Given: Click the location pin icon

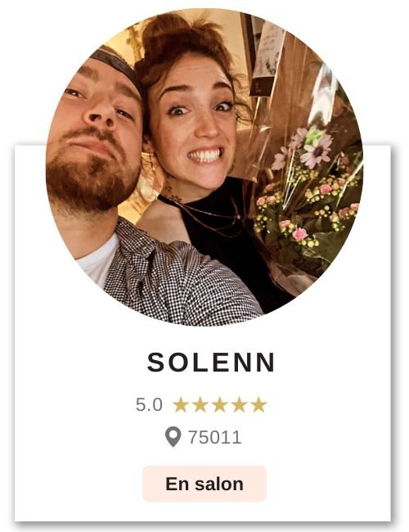Looking at the screenshot, I should coord(173,437).
